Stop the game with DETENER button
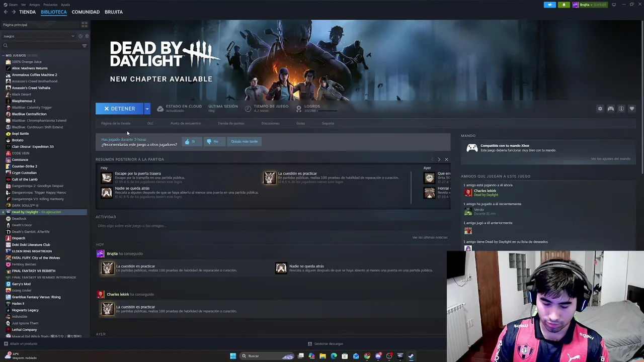644x362 pixels. pos(120,109)
